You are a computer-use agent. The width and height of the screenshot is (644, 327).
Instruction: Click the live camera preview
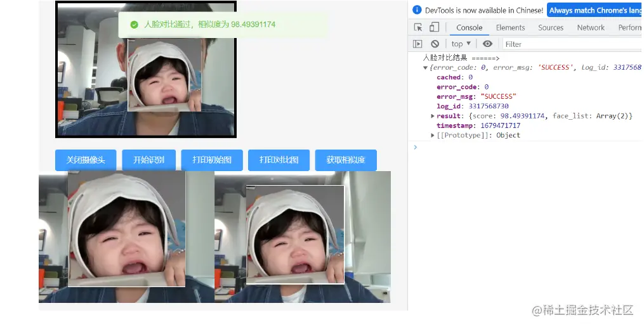(146, 69)
